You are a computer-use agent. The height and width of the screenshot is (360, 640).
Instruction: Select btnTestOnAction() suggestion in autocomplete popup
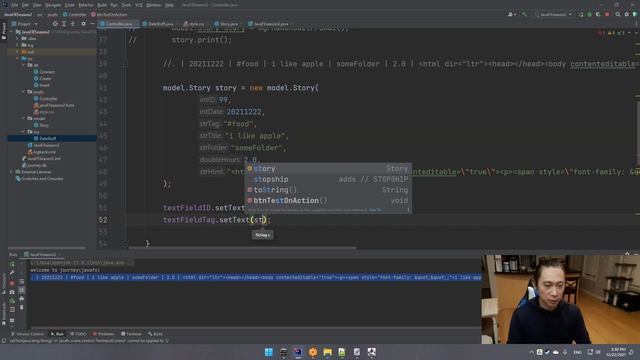(x=328, y=200)
